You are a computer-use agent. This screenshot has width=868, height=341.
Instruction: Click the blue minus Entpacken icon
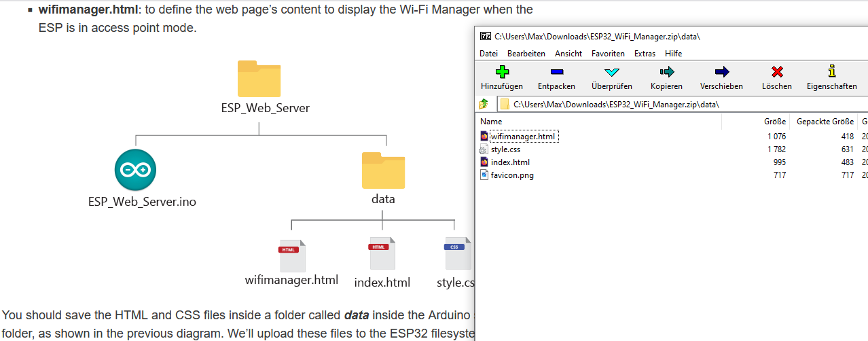point(556,72)
